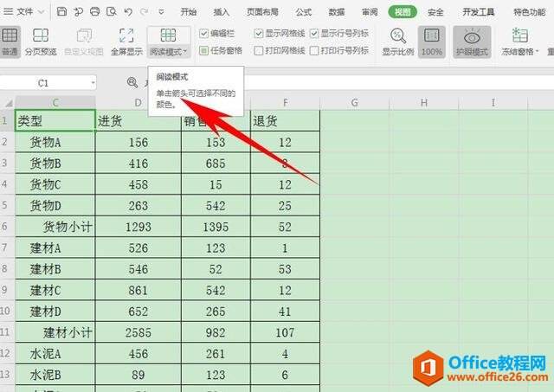The width and height of the screenshot is (554, 392).
Task: Open the 数据 ribbon tab
Action: click(x=337, y=12)
